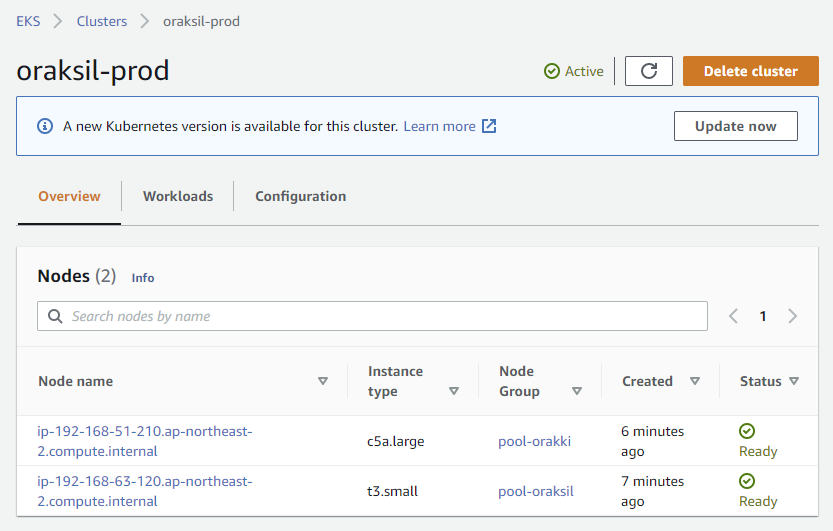Click the '6 minutes ago' created cell
Screen dimensions: 833x531
(653, 441)
